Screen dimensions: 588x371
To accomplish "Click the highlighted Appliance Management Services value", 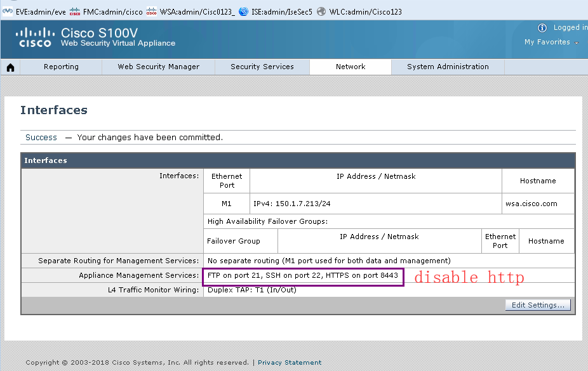I will click(303, 277).
